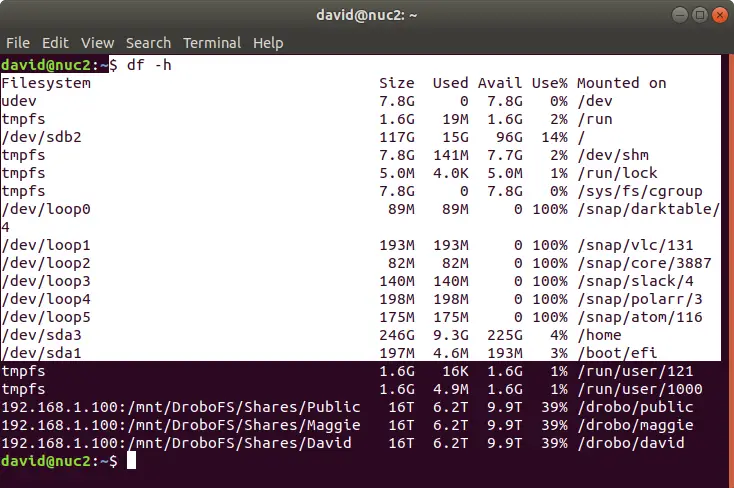Click the '/dev/loop4' filesystem entry

pyautogui.click(x=46, y=299)
